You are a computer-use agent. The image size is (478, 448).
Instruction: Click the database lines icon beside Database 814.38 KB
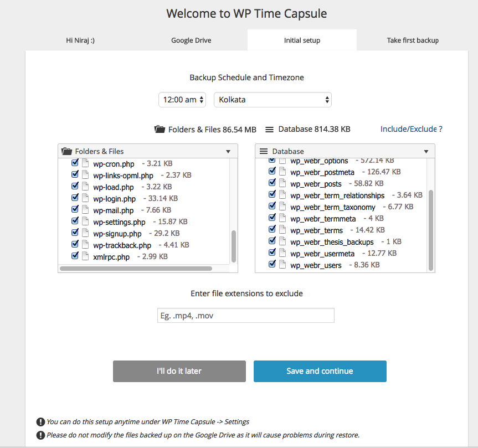coord(269,130)
